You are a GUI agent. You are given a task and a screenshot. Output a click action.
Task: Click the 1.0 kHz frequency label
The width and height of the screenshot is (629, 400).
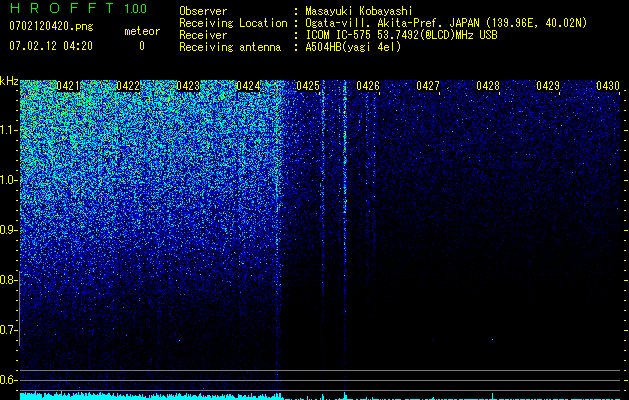[8, 180]
